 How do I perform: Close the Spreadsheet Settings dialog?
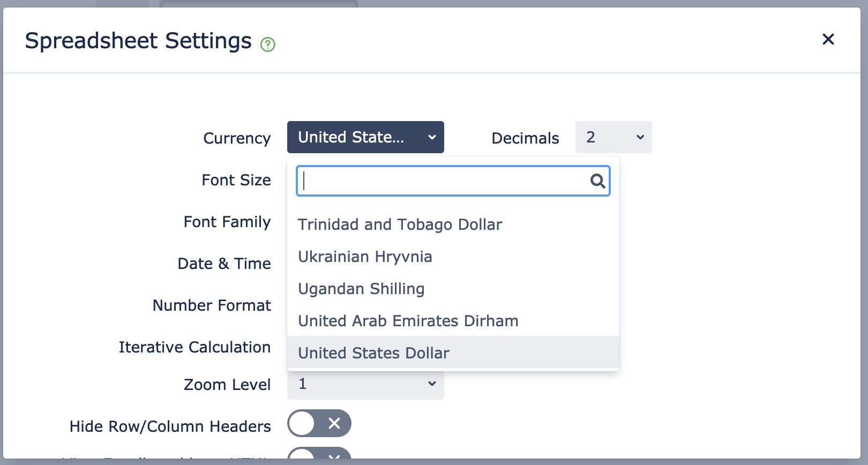(x=828, y=39)
